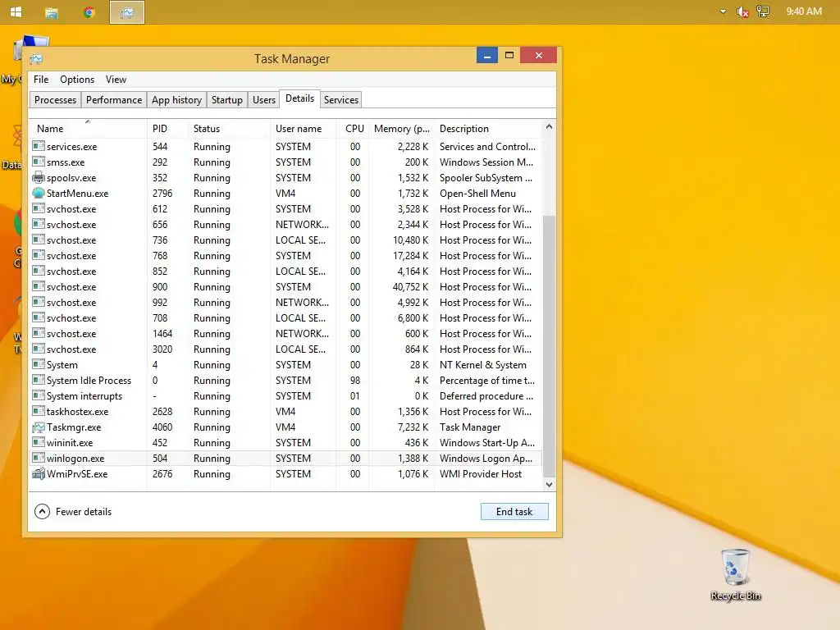The width and height of the screenshot is (840, 630).
Task: Switch to the Startup tab
Action: [226, 99]
